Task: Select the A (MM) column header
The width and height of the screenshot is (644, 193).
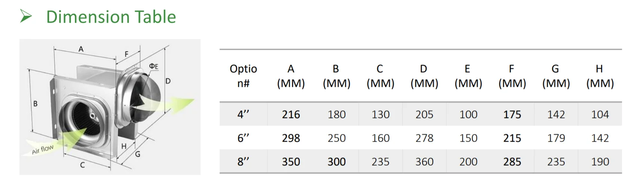Action: pos(291,76)
